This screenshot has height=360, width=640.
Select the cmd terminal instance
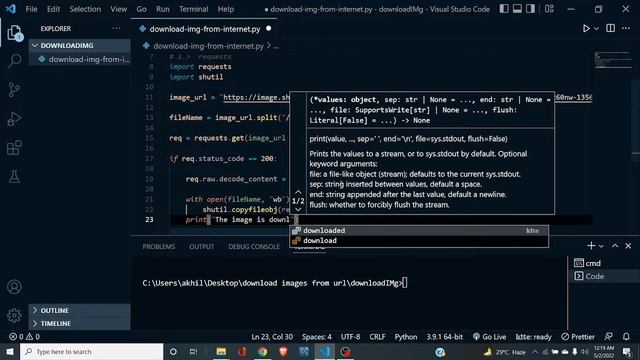point(603,263)
